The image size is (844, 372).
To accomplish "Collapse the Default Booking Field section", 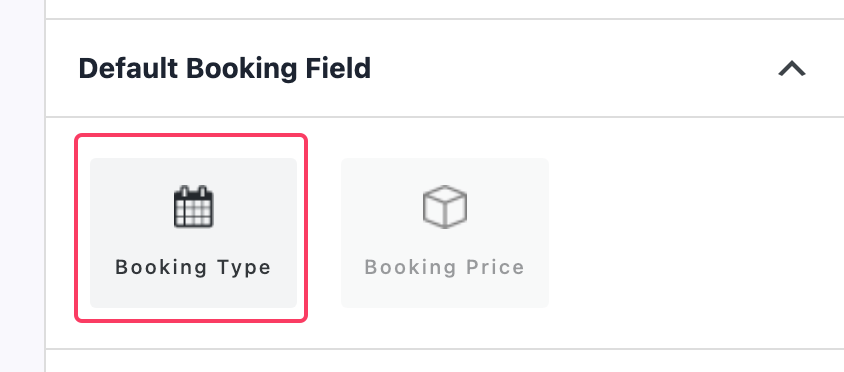I will 792,69.
